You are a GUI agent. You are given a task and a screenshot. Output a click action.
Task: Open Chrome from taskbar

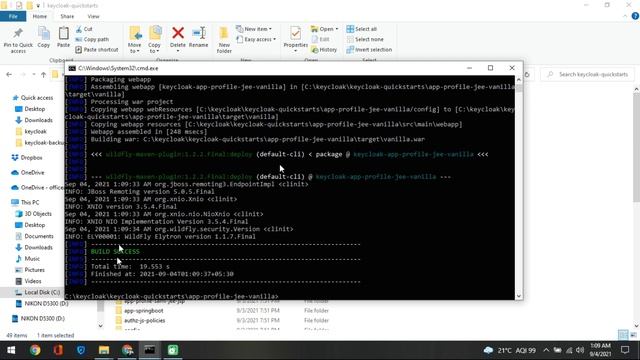(35, 350)
